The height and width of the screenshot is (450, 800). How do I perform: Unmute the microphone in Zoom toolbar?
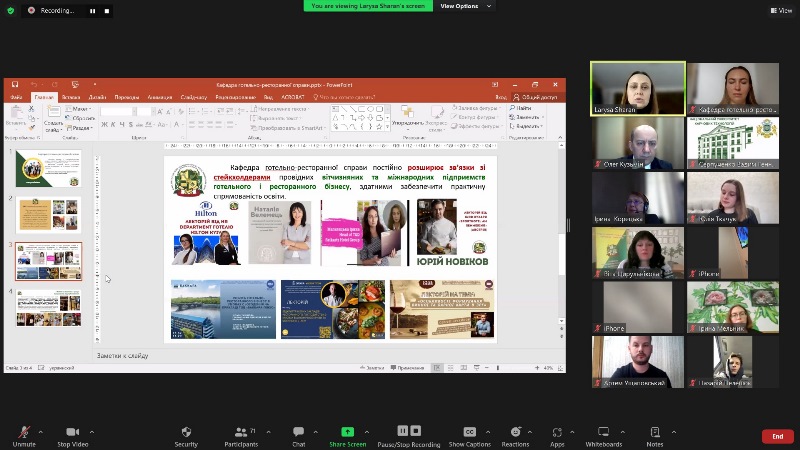click(24, 432)
